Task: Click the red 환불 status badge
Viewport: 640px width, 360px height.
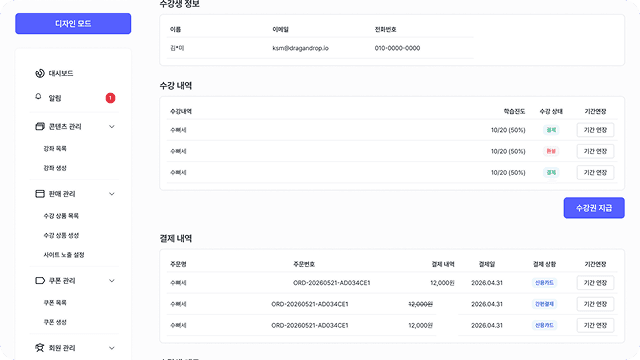Action: 551,151
